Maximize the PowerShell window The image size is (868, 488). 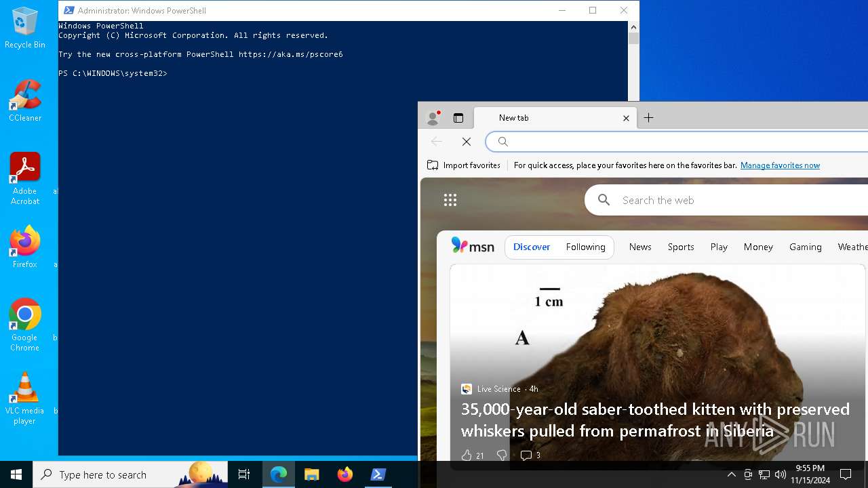click(593, 10)
